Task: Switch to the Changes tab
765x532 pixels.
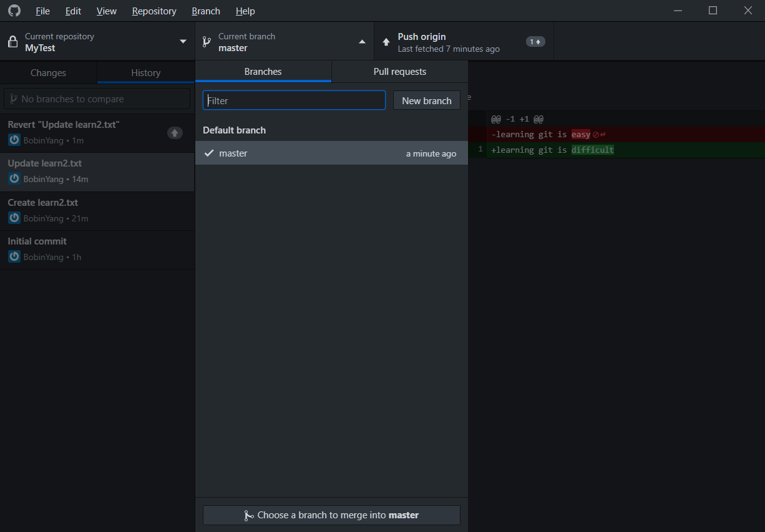Action: 48,73
